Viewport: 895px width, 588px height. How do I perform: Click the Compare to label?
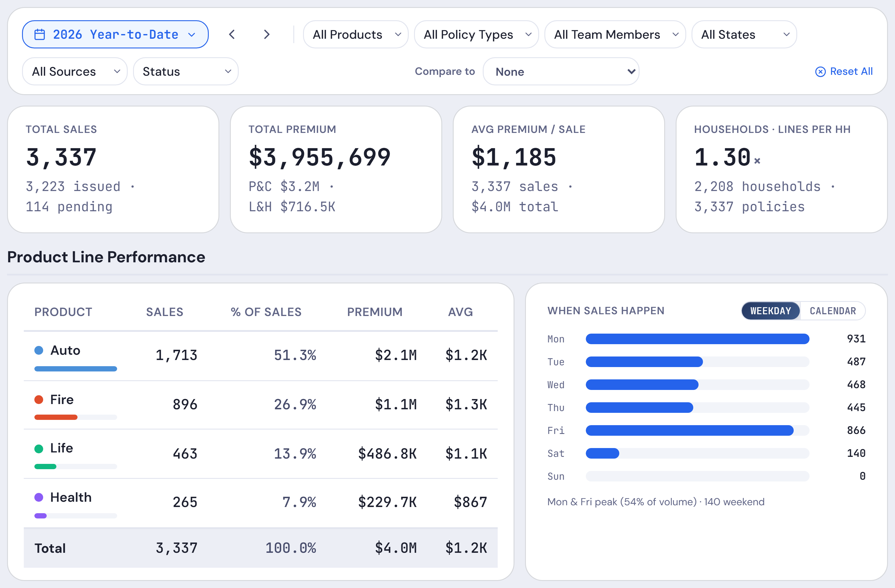click(x=445, y=71)
